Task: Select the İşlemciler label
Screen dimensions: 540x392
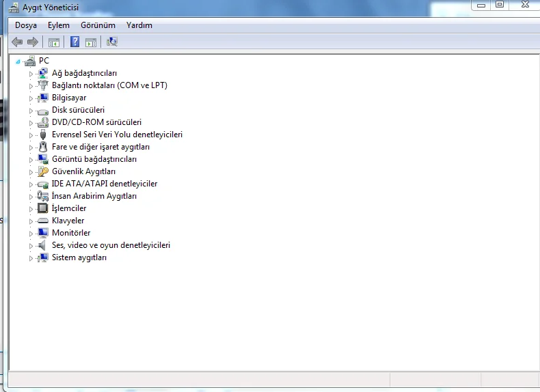Action: 69,208
